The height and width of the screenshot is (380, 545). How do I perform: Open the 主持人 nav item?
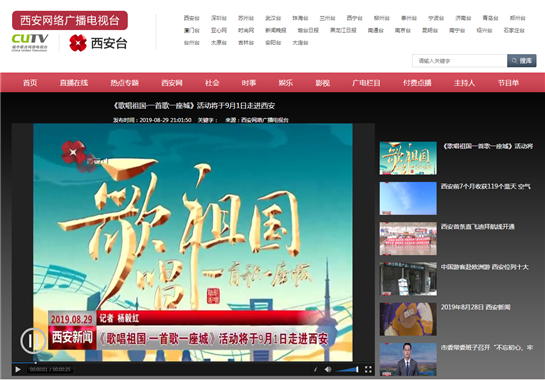464,83
